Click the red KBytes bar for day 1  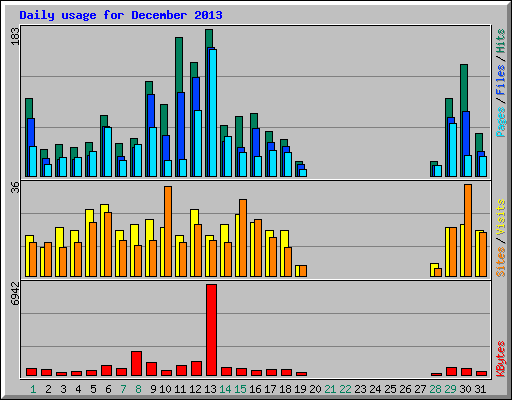31,372
